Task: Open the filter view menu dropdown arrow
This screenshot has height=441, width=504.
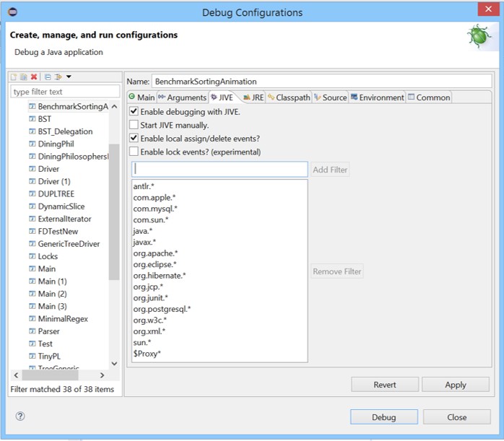Action: pos(69,77)
